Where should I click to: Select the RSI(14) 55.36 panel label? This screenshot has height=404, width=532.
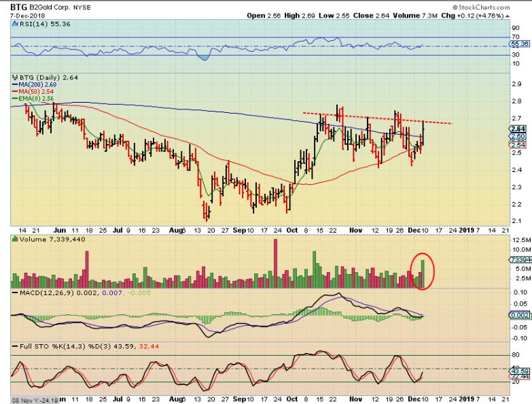[x=45, y=24]
